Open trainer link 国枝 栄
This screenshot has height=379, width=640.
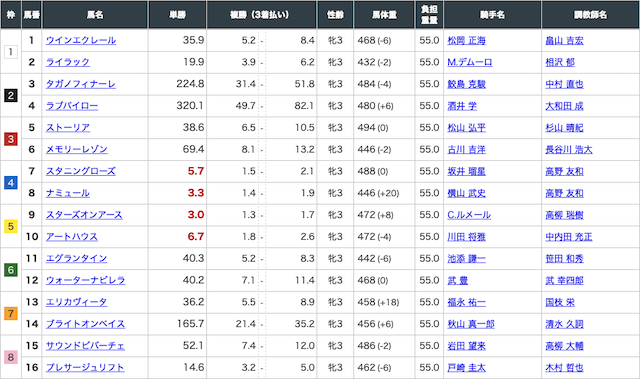[x=560, y=302]
